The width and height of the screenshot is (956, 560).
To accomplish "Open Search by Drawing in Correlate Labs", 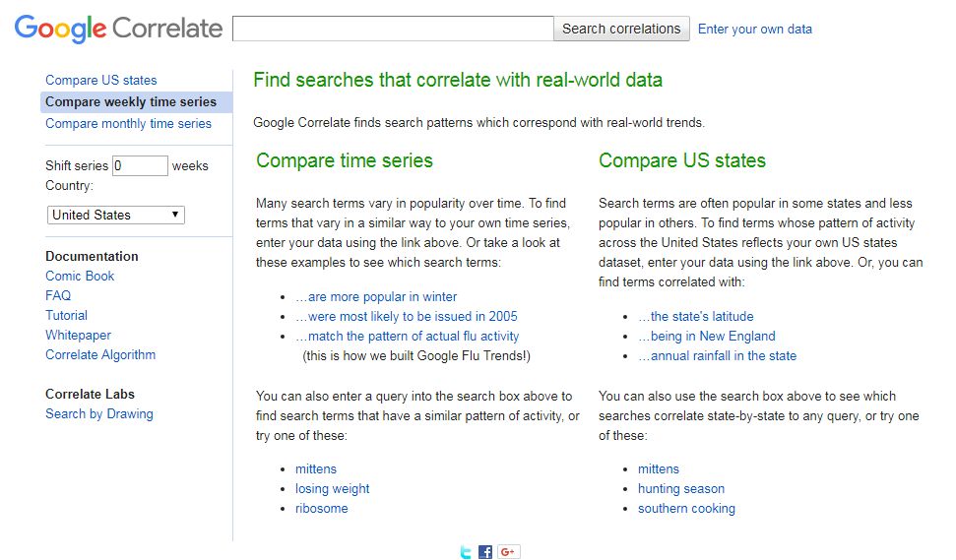I will tap(99, 413).
